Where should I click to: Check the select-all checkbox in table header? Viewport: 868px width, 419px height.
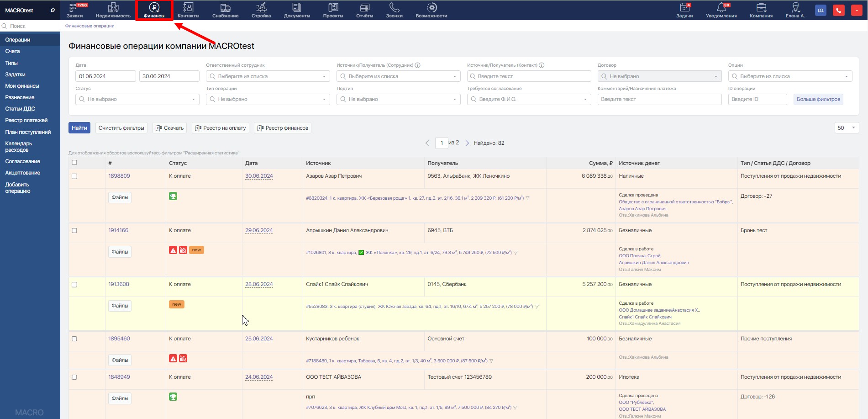click(74, 163)
